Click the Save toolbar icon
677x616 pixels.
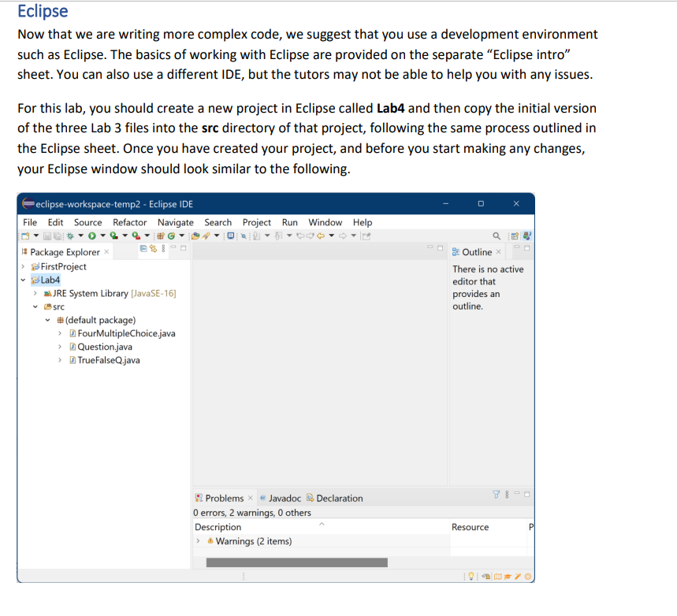click(x=47, y=236)
